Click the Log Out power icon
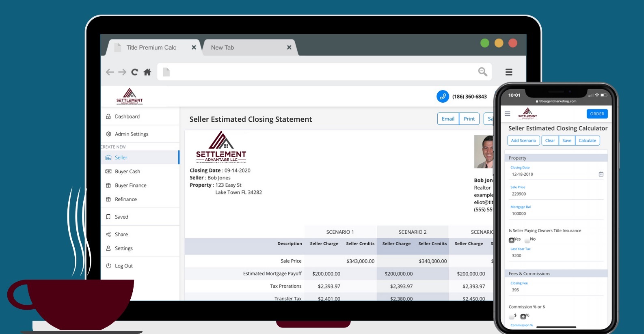The image size is (644, 334). (108, 266)
